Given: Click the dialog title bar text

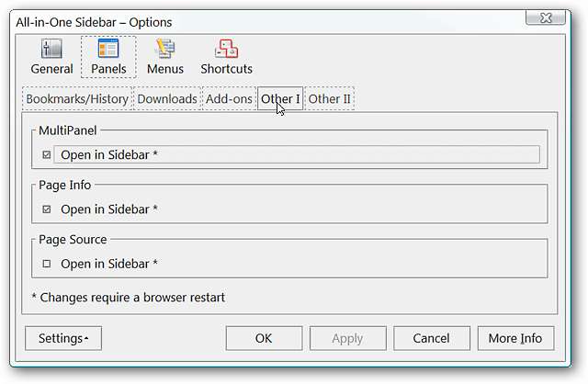Looking at the screenshot, I should [94, 21].
